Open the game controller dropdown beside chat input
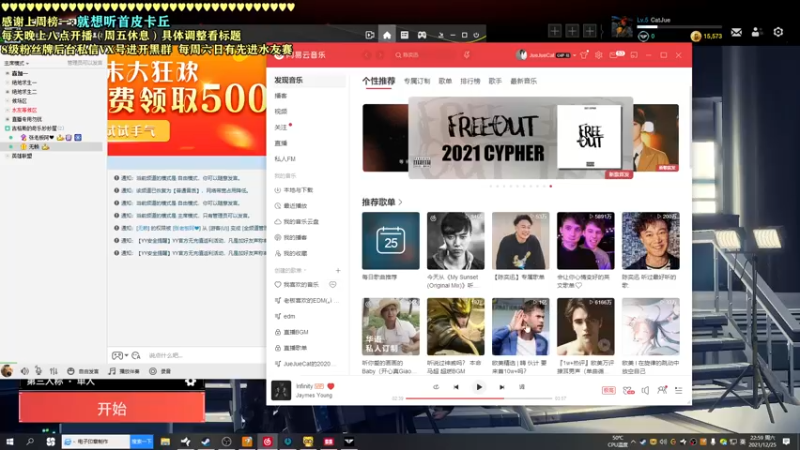 tap(120, 356)
